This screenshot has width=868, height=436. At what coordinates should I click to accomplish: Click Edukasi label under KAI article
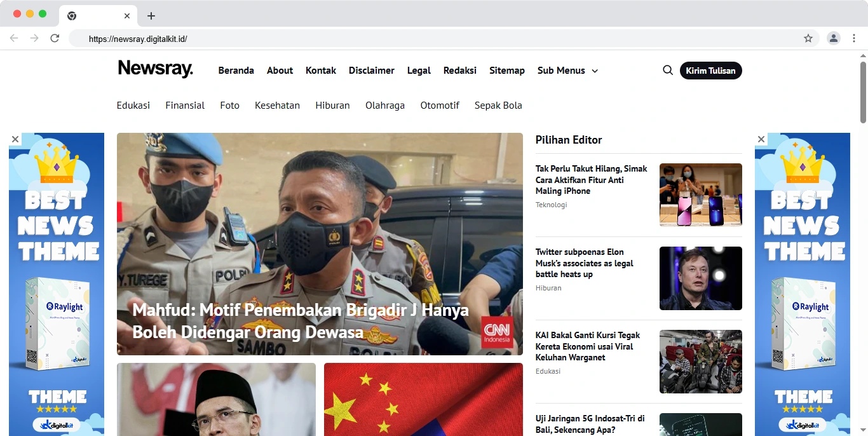point(548,371)
